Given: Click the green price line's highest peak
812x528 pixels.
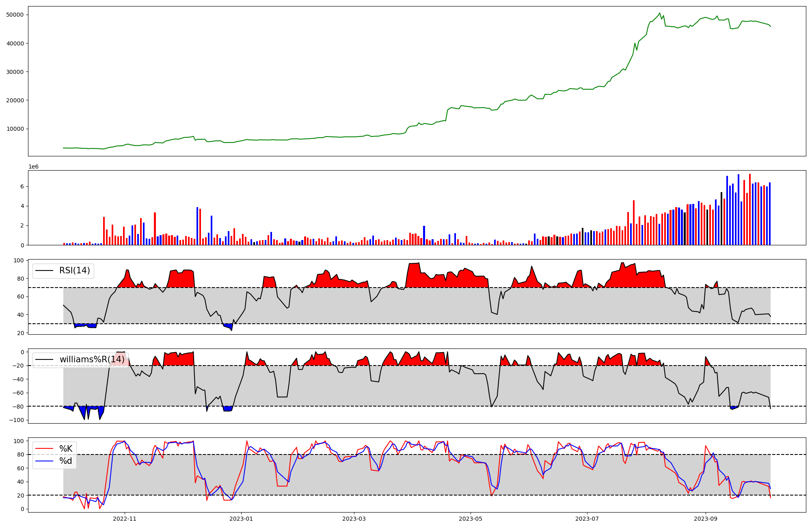Looking at the screenshot, I should pyautogui.click(x=660, y=13).
